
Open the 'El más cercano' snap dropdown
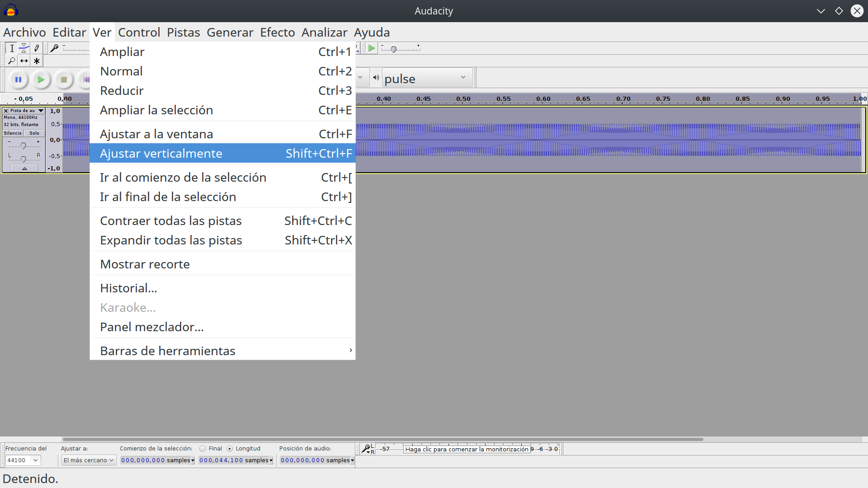(x=89, y=460)
